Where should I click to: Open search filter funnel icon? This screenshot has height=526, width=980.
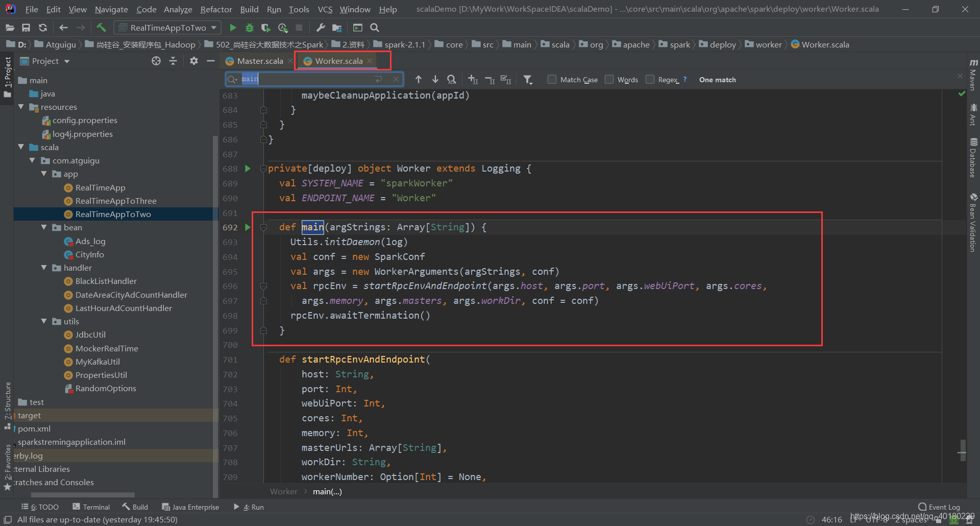click(528, 79)
